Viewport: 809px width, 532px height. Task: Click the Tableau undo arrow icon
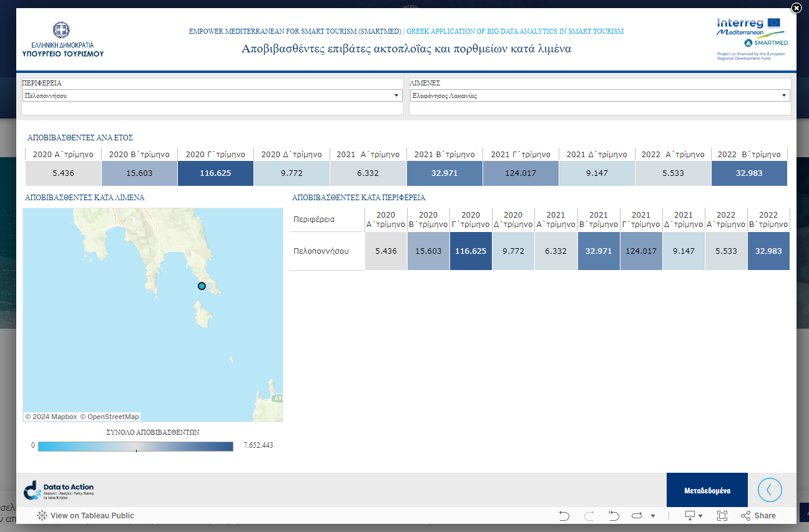[x=564, y=516]
